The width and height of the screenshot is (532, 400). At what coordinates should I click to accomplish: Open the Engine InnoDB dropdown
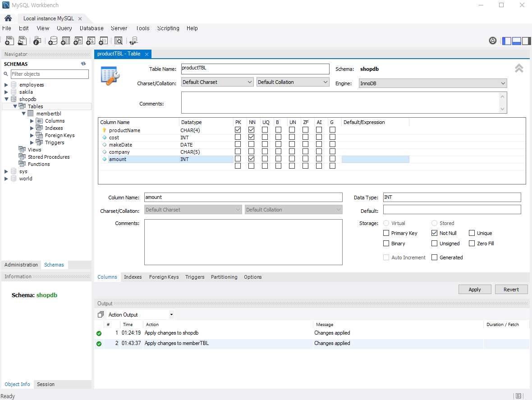click(433, 83)
